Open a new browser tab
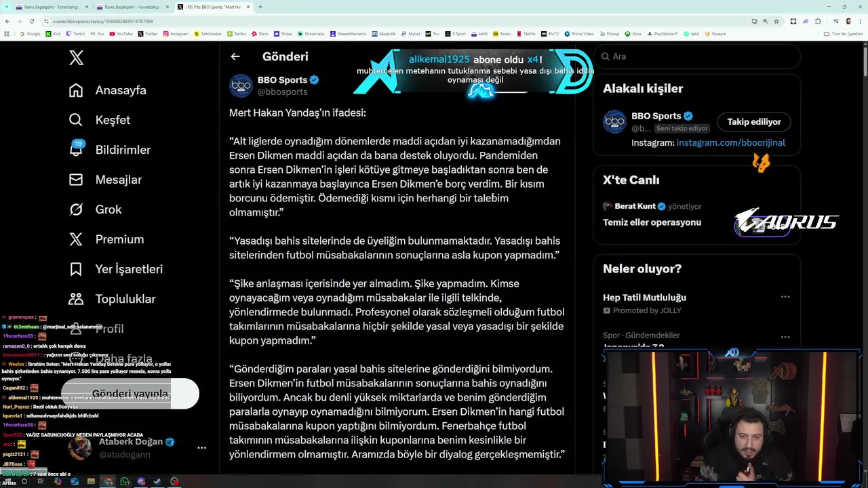 pyautogui.click(x=260, y=7)
